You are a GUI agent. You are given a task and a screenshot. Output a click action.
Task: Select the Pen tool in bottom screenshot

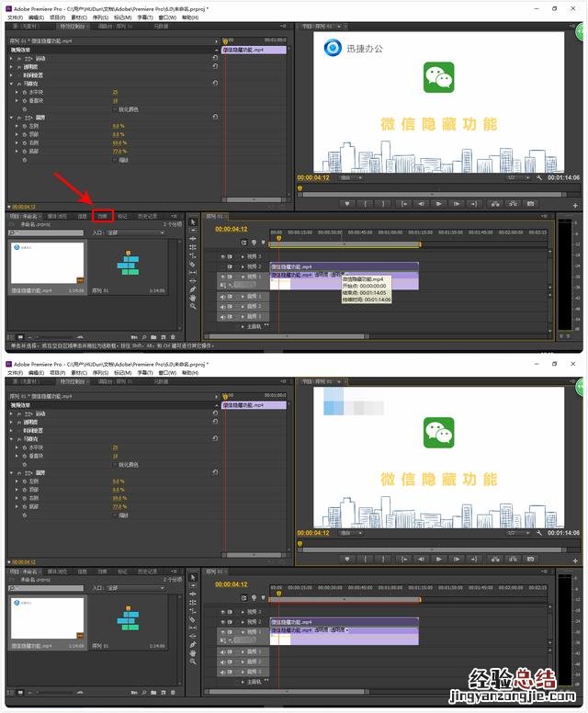coord(193,645)
